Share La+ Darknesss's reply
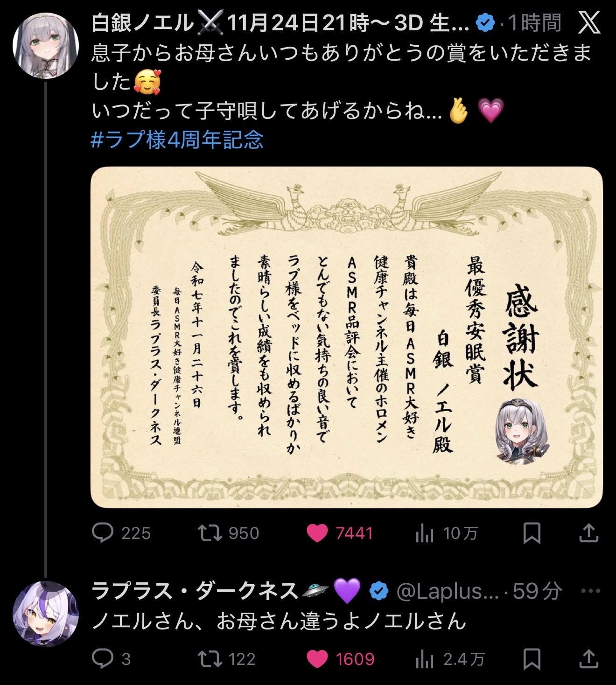 [589, 659]
